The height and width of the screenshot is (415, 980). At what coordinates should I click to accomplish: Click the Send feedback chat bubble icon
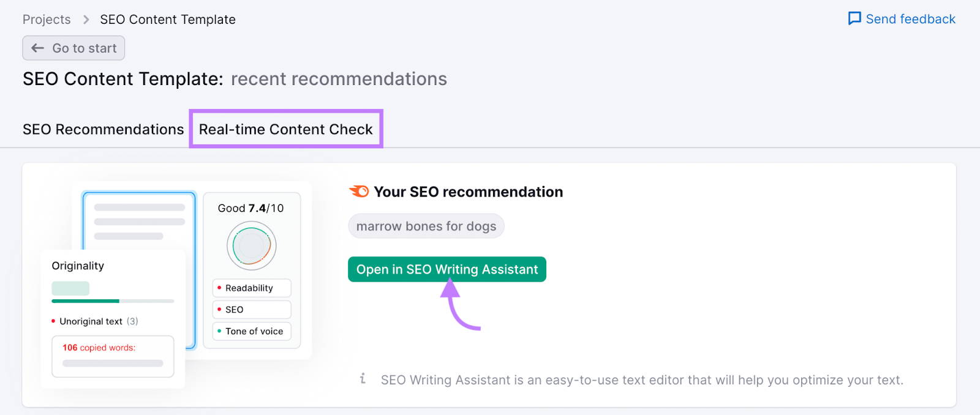[x=854, y=18]
